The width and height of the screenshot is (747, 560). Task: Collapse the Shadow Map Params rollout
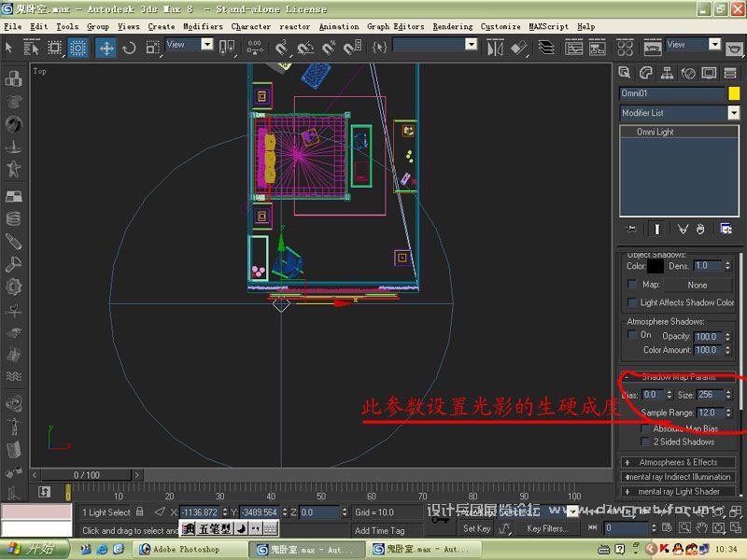click(x=679, y=377)
